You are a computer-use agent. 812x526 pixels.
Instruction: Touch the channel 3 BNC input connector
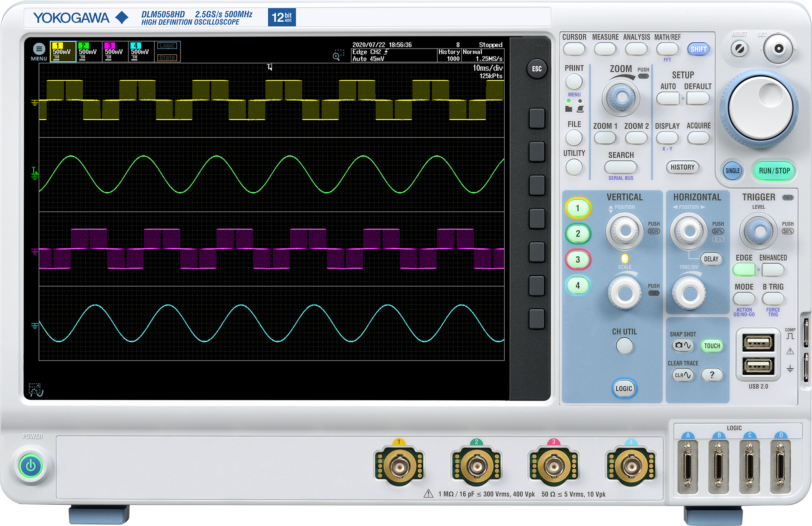pos(554,465)
